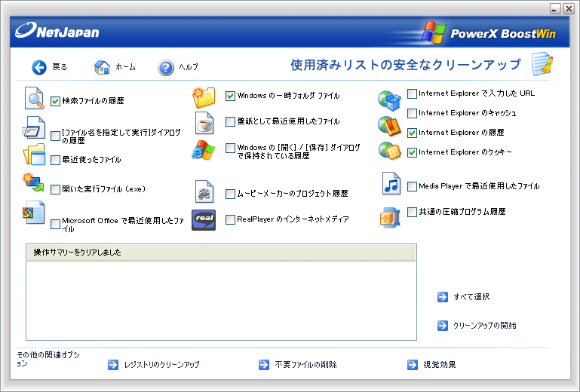Click the RealPlayer real logo icon

point(204,220)
